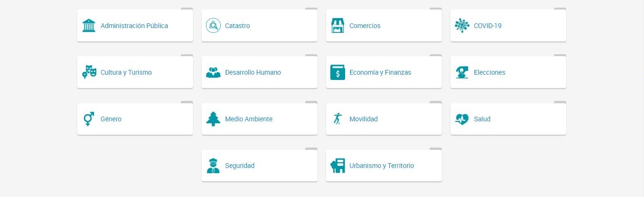Select the Movilidad skateboarder icon
The width and height of the screenshot is (644, 197).
coord(337,119)
